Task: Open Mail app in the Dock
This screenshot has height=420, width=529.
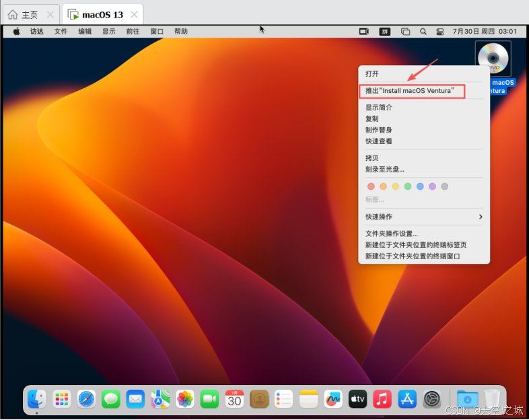Action: [x=136, y=399]
